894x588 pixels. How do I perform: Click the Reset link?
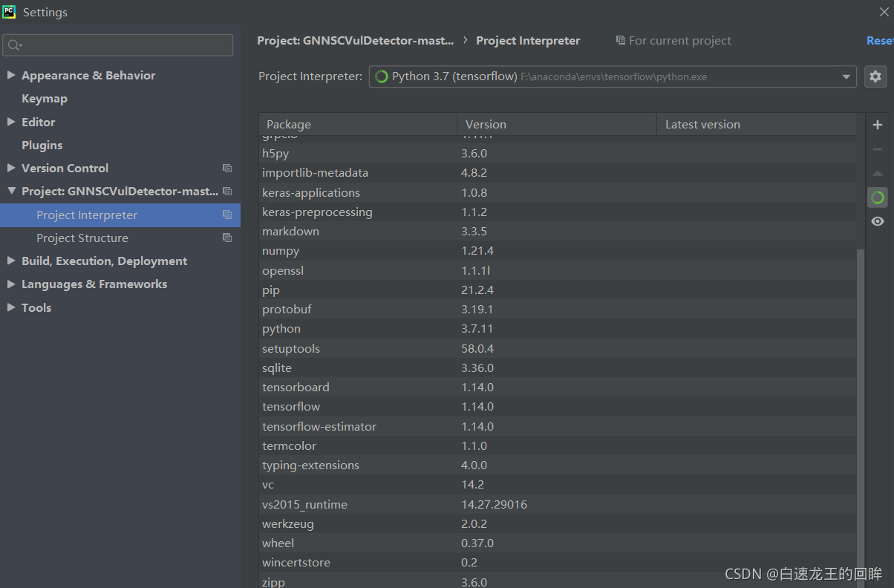pos(880,41)
